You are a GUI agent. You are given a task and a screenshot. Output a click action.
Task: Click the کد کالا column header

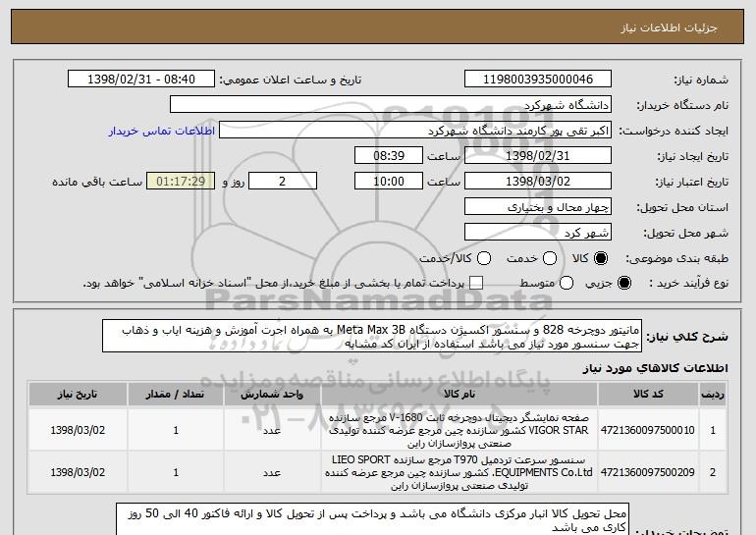(x=648, y=395)
